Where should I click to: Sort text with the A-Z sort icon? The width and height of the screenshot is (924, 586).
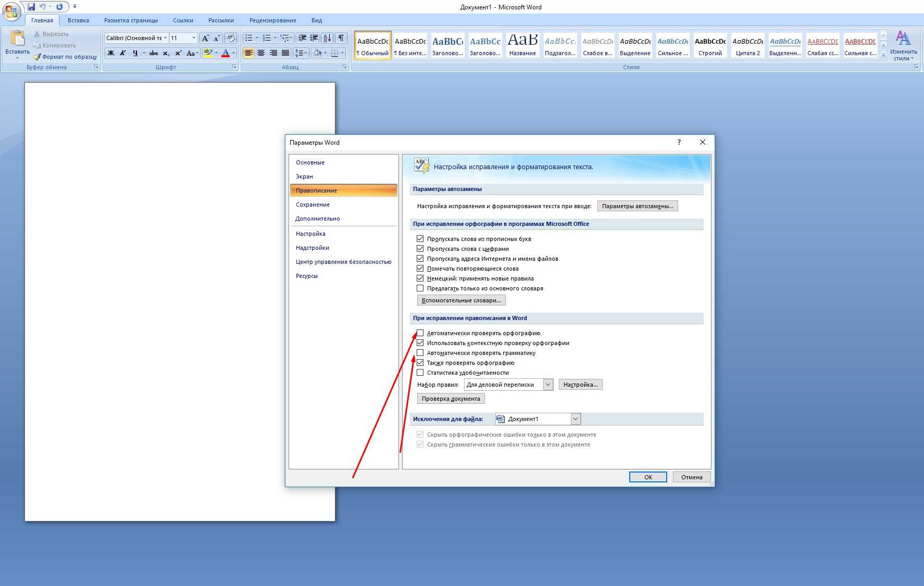(x=327, y=38)
